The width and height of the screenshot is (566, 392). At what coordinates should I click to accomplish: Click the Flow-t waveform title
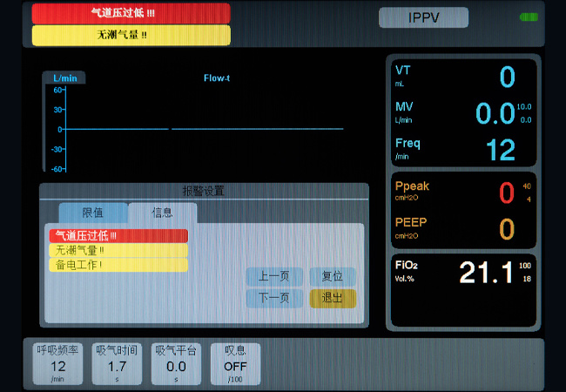point(217,78)
